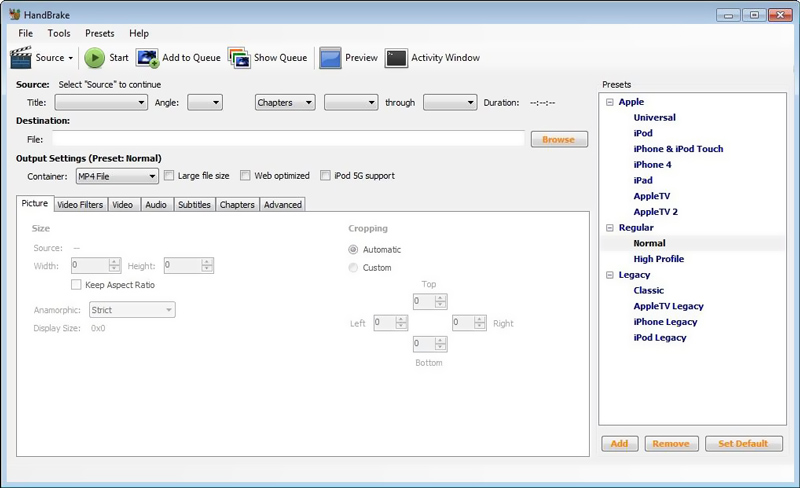The height and width of the screenshot is (488, 800).
Task: Switch to the Video Filters tab
Action: pos(80,204)
